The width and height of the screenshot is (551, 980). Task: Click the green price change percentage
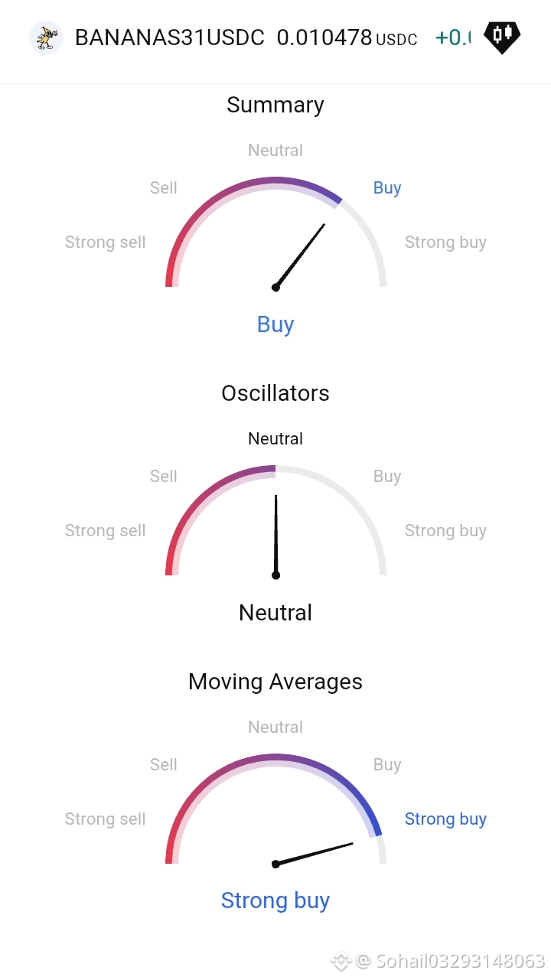[453, 37]
